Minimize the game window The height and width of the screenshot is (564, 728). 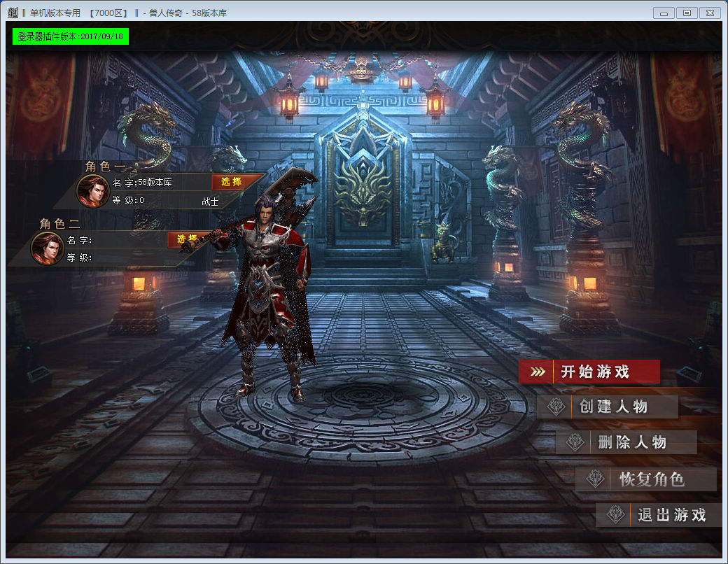click(664, 13)
